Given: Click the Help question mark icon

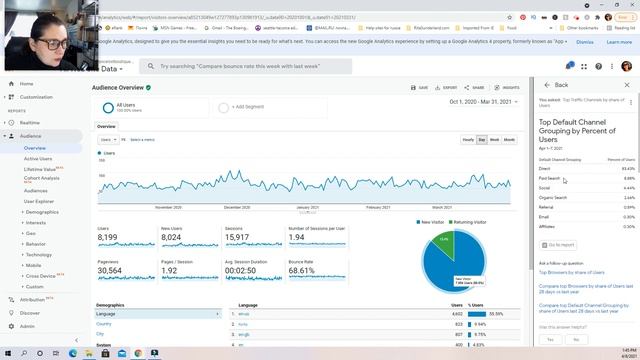Looking at the screenshot, I should [x=598, y=67].
